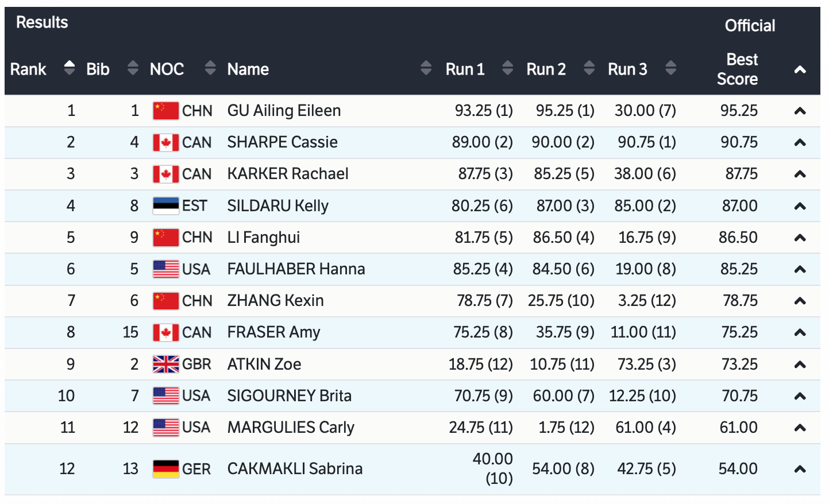This screenshot has height=504, width=829.
Task: Click the USA flag beside FAULHABER Hanna
Action: point(165,269)
